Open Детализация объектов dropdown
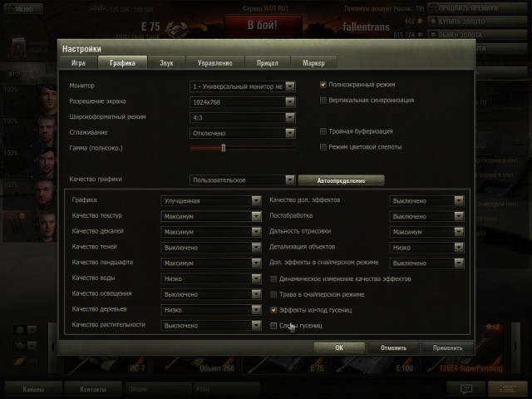532x399 pixels. 426,248
